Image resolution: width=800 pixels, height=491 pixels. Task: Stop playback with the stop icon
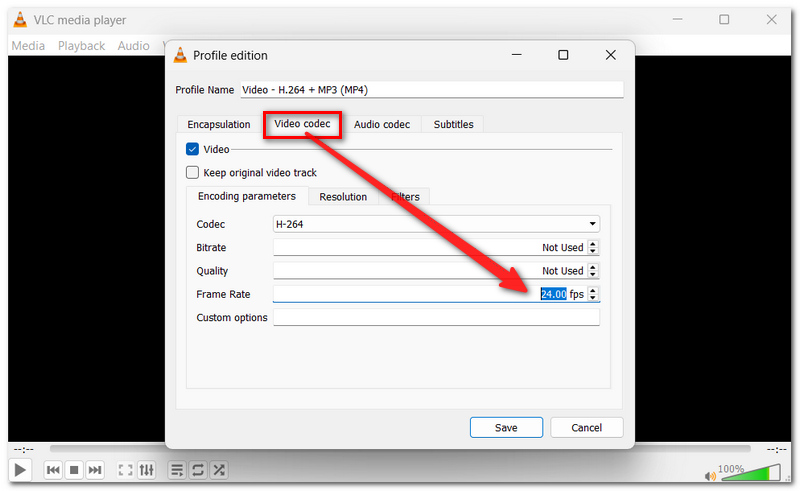[x=74, y=470]
